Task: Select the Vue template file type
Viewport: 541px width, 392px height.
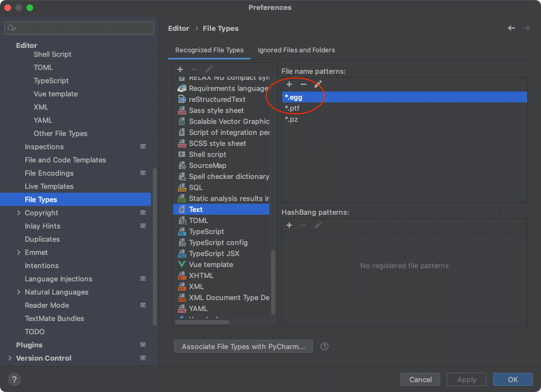Action: coord(211,264)
